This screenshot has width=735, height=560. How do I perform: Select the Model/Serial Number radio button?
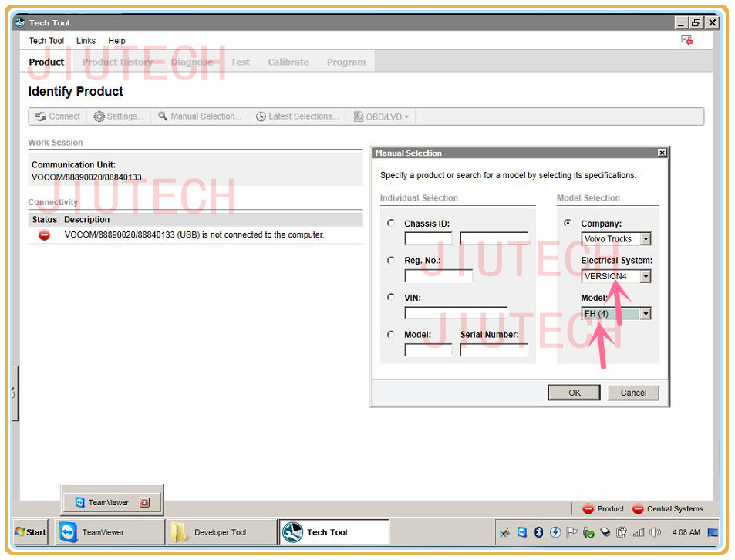pos(391,335)
